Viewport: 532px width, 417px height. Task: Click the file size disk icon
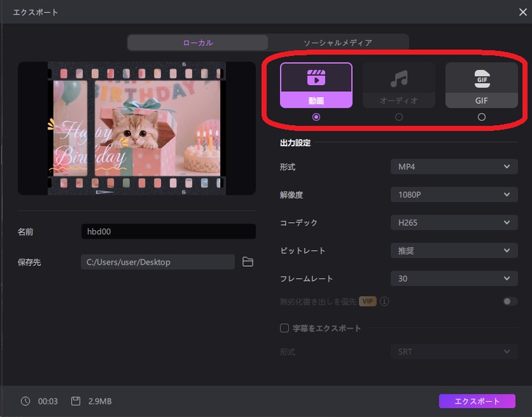click(x=76, y=401)
